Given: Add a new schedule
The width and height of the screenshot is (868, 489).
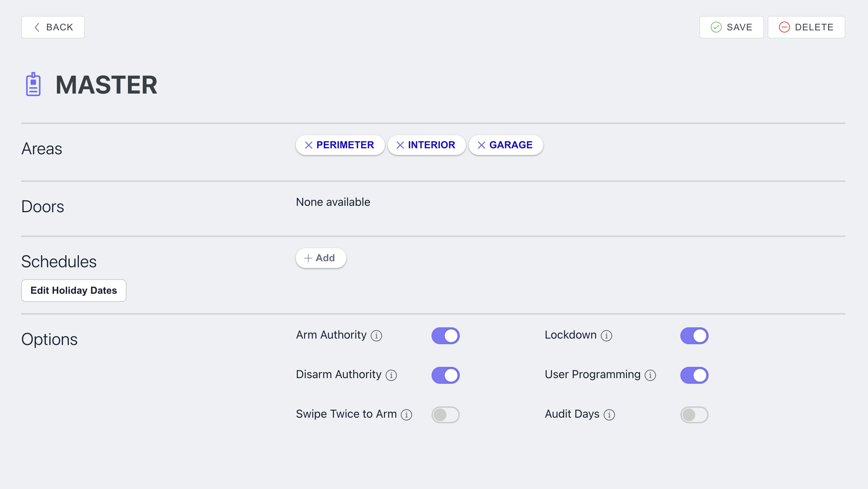Looking at the screenshot, I should tap(321, 258).
